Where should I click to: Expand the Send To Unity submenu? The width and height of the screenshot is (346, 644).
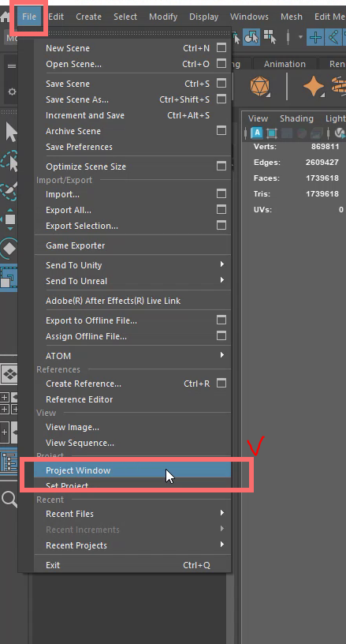coord(221,264)
